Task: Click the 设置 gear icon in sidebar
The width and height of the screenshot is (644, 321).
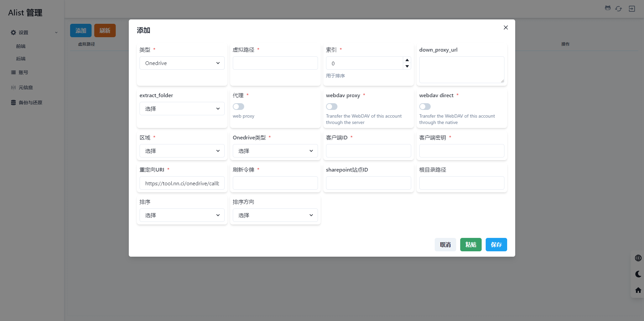Action: [x=13, y=33]
